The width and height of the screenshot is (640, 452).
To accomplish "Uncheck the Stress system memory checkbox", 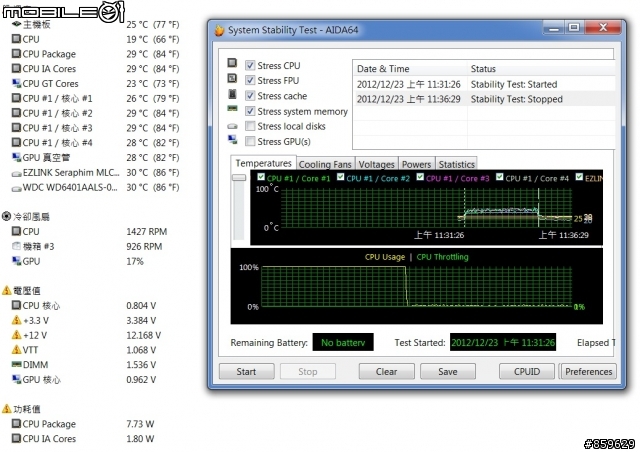I will 250,111.
